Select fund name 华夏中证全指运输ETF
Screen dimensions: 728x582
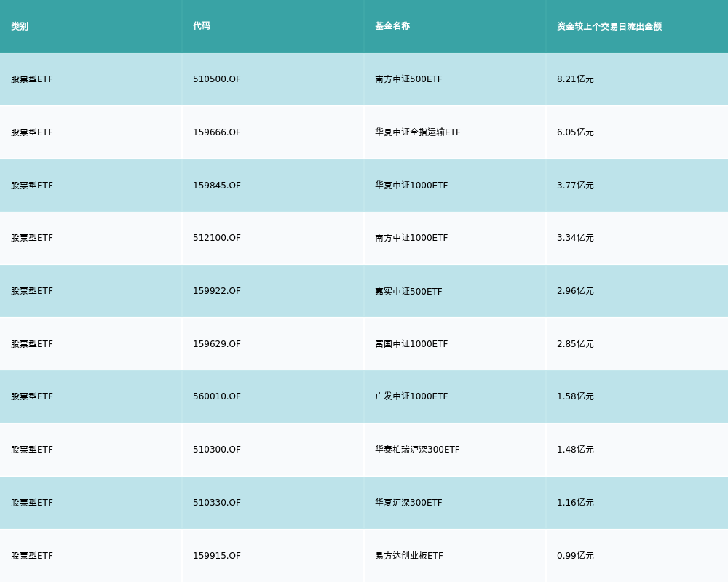[418, 132]
